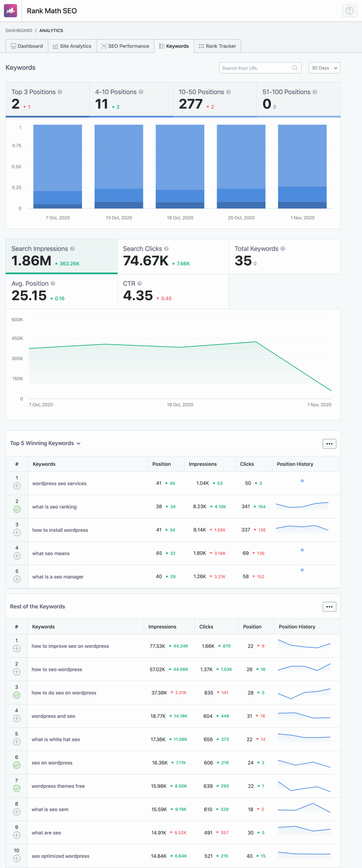Show Search Impressions help icon
The image size is (362, 868).
(x=72, y=249)
